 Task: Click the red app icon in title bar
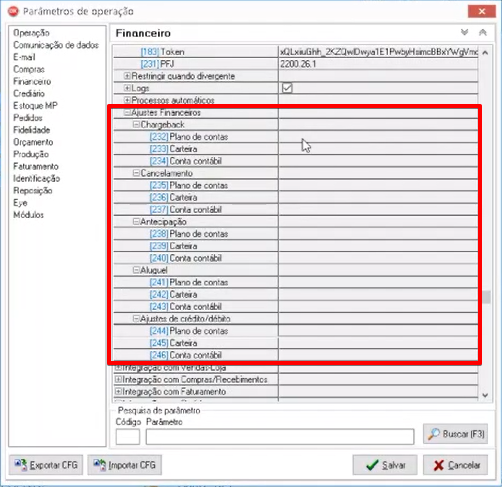[x=14, y=11]
